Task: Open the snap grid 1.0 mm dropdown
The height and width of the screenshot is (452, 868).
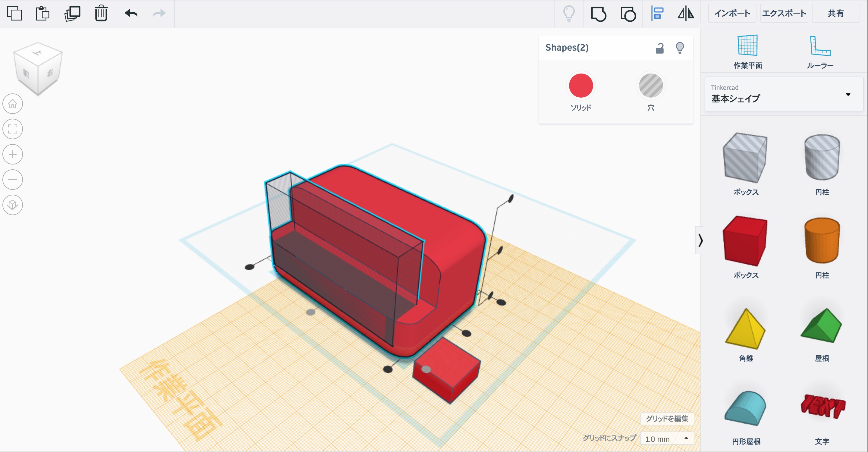Action: [666, 438]
